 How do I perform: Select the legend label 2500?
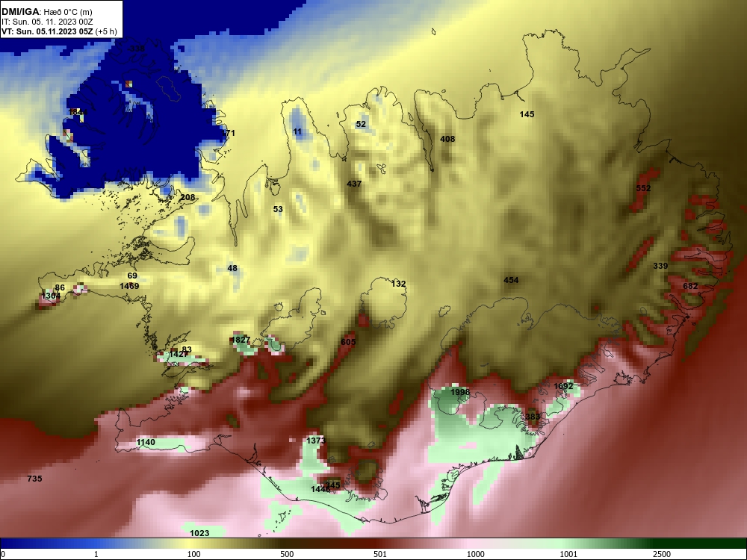pyautogui.click(x=662, y=554)
